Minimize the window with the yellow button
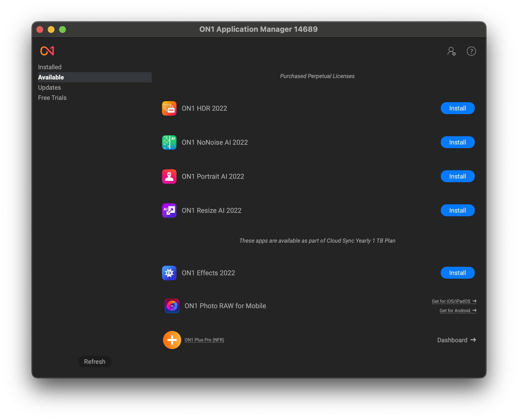The height and width of the screenshot is (420, 518). click(x=51, y=30)
